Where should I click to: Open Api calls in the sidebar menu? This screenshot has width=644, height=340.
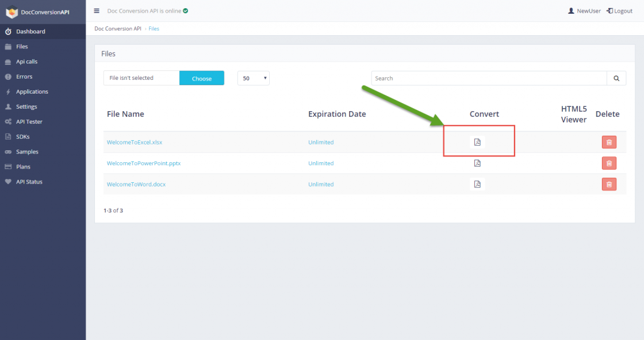coord(43,62)
